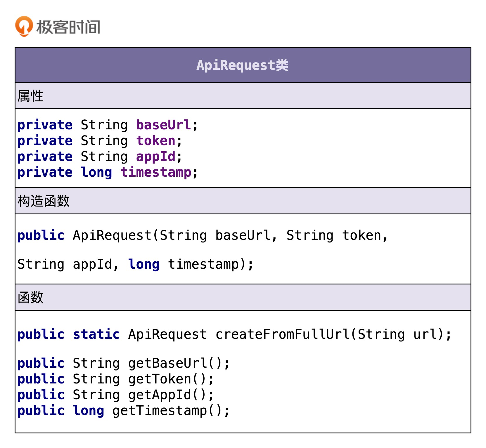This screenshot has height=448, width=486.
Task: Click the 极客时间 logo text
Action: click(x=68, y=27)
